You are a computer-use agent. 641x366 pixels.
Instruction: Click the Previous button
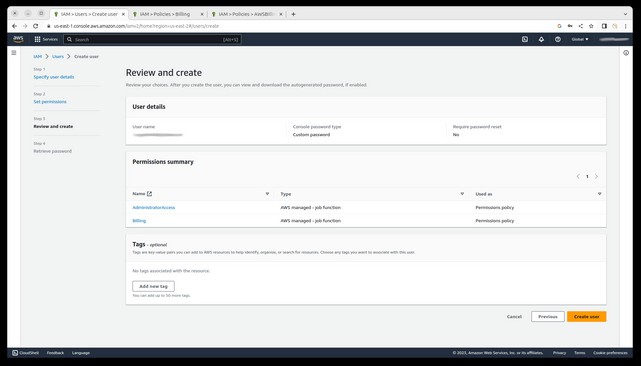point(548,317)
